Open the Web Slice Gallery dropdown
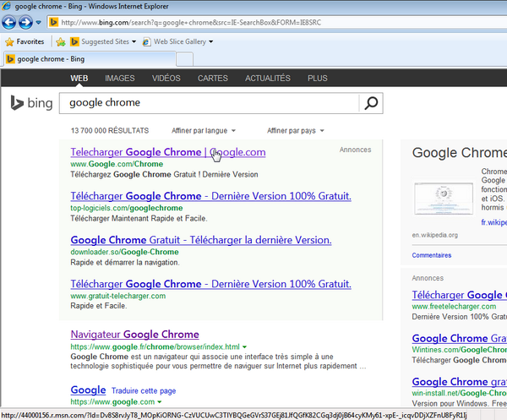Viewport: 507px width, 420px height. 177,41
